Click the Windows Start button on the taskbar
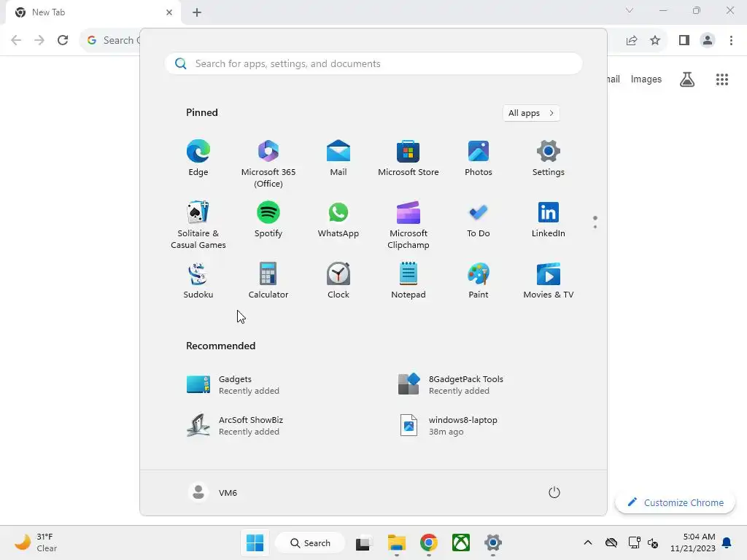747x560 pixels. coord(255,542)
